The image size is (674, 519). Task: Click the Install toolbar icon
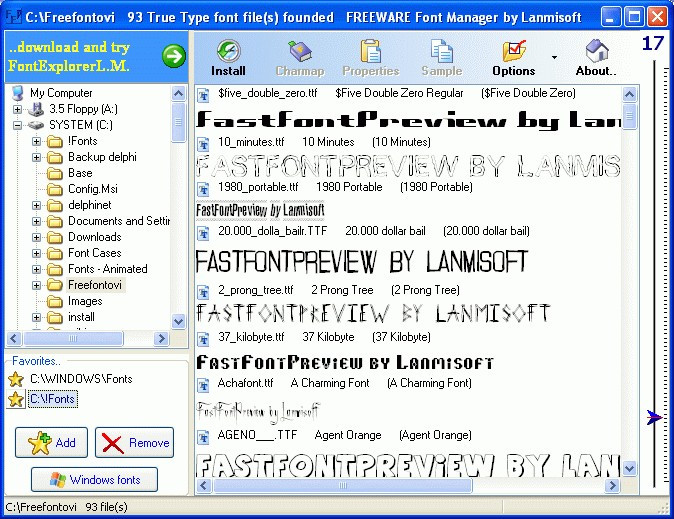(x=228, y=51)
